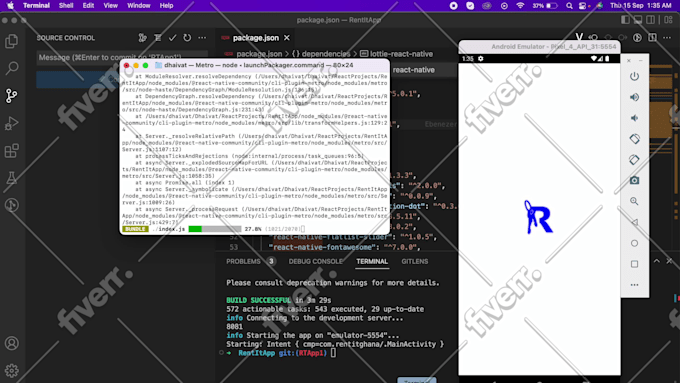The image size is (680, 383).
Task: Click the commit checkmark in Source Control
Action: 173,38
